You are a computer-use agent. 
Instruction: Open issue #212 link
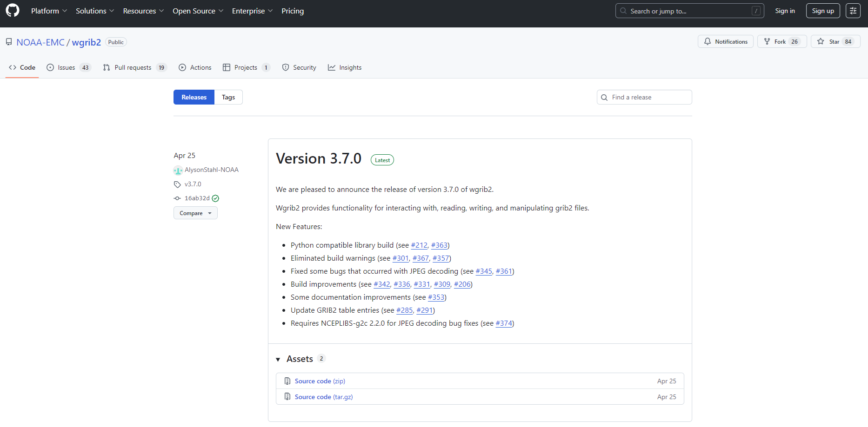pyautogui.click(x=419, y=245)
